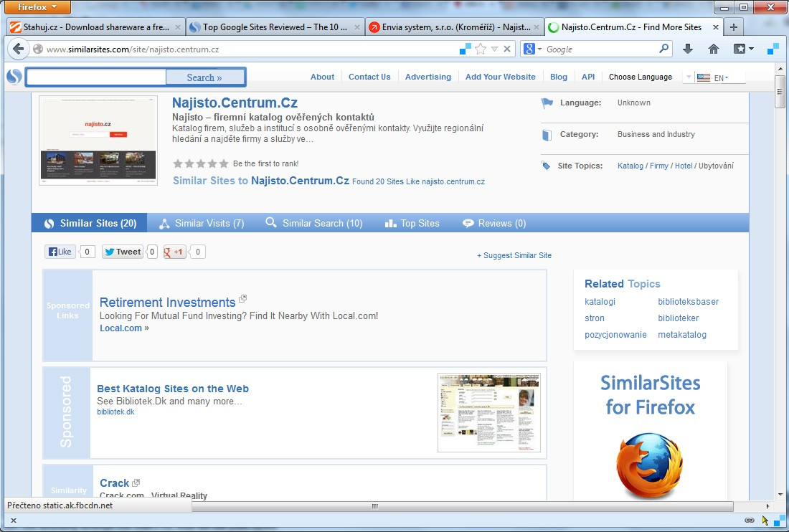Click the horizontal scrollbar thumb
Image resolution: width=789 pixels, height=532 pixels.
tap(375, 506)
